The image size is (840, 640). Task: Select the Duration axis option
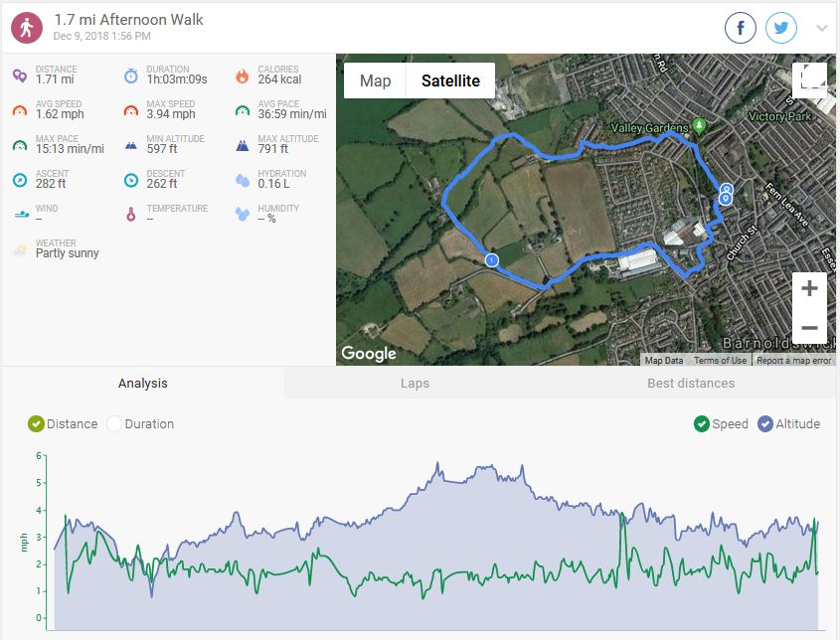coord(114,424)
